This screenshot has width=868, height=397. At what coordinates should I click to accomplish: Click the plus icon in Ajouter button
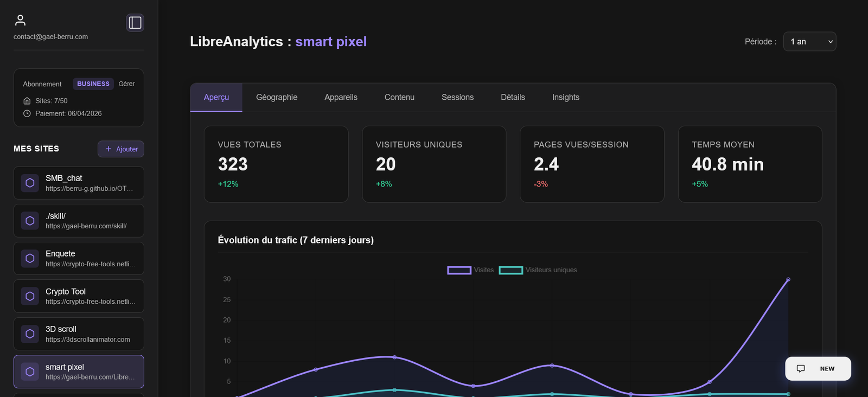tap(108, 149)
